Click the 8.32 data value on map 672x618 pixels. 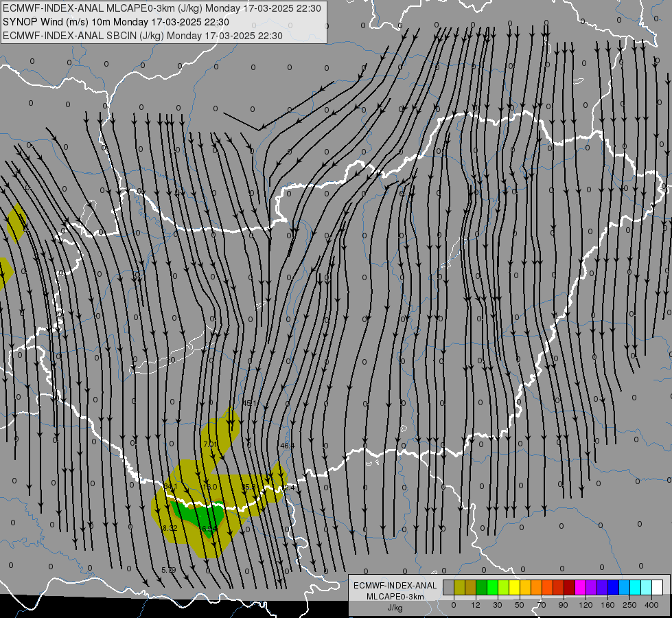click(169, 528)
